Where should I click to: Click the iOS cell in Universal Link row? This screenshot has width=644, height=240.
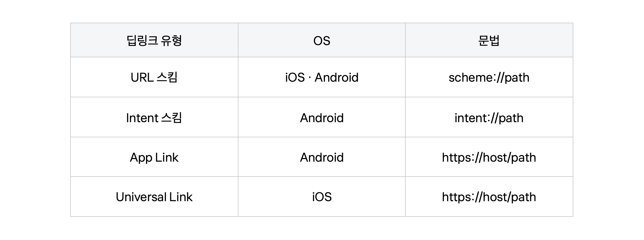click(322, 197)
